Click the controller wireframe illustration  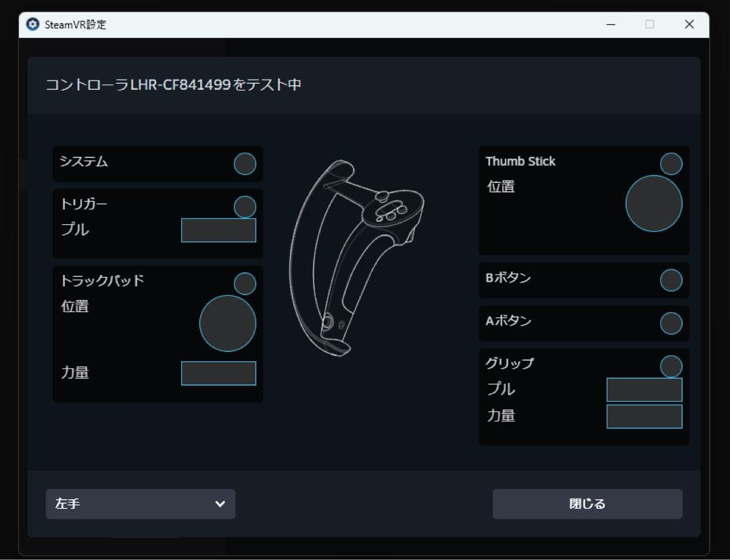pos(356,258)
